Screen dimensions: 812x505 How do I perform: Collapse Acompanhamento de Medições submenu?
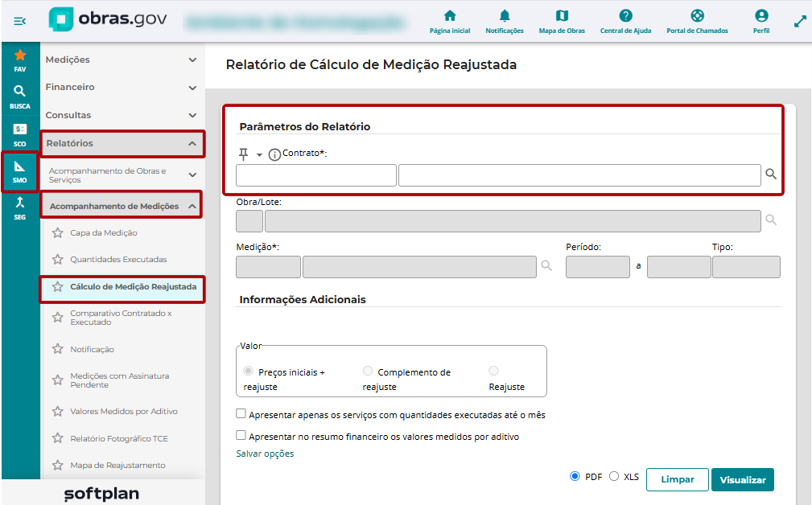(x=122, y=206)
